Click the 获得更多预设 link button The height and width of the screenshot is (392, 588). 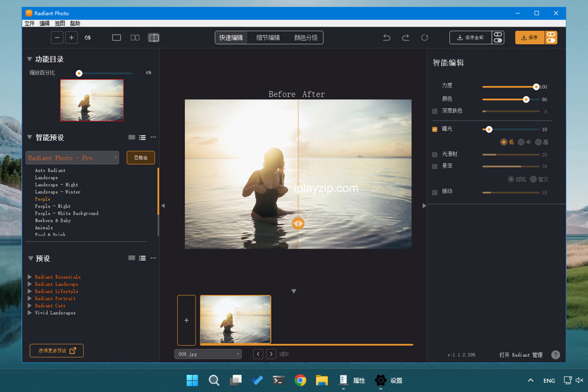pyautogui.click(x=56, y=351)
